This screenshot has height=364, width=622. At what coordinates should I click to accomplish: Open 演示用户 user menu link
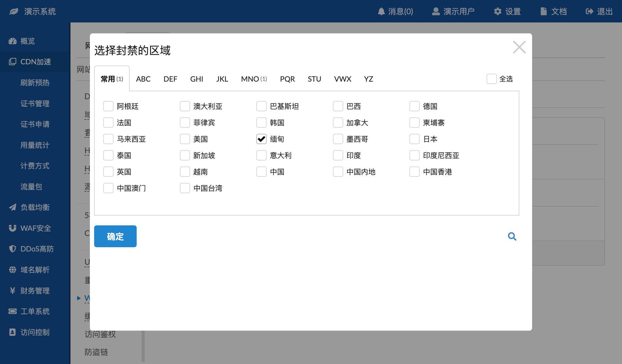coord(453,12)
